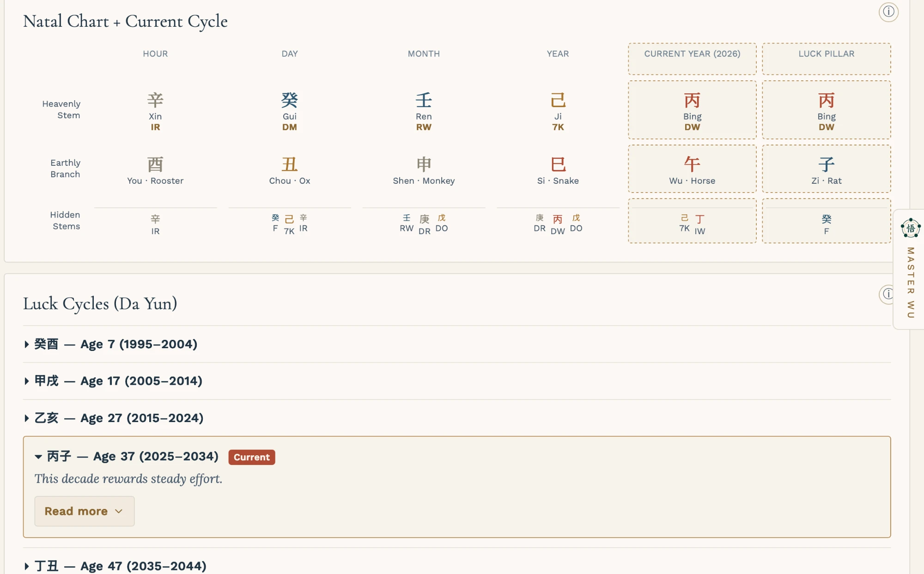Viewport: 924px width, 574px height.
Task: Click the MONTH column header
Action: (x=424, y=54)
